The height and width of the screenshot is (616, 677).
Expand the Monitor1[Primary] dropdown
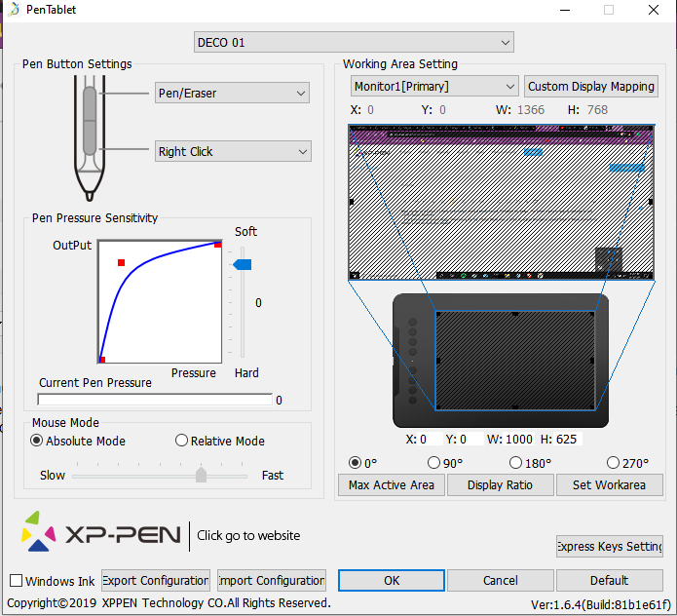[433, 87]
